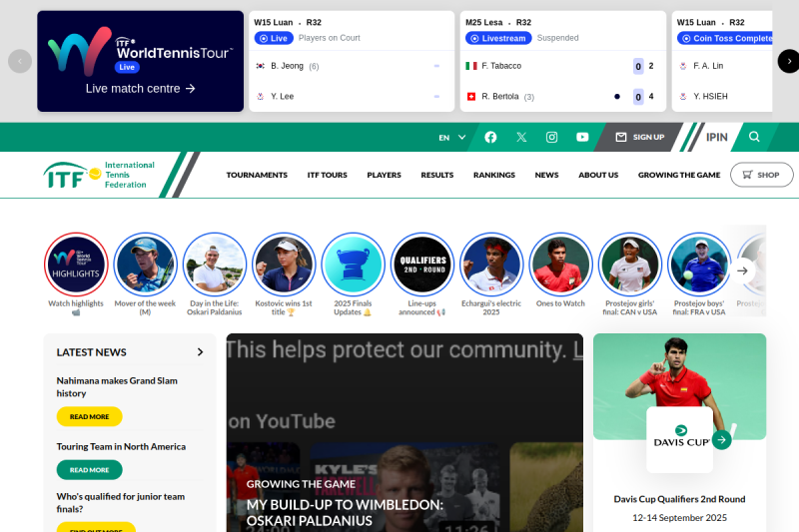
Task: Click the Live badge for B. Jeong match
Action: click(x=274, y=38)
